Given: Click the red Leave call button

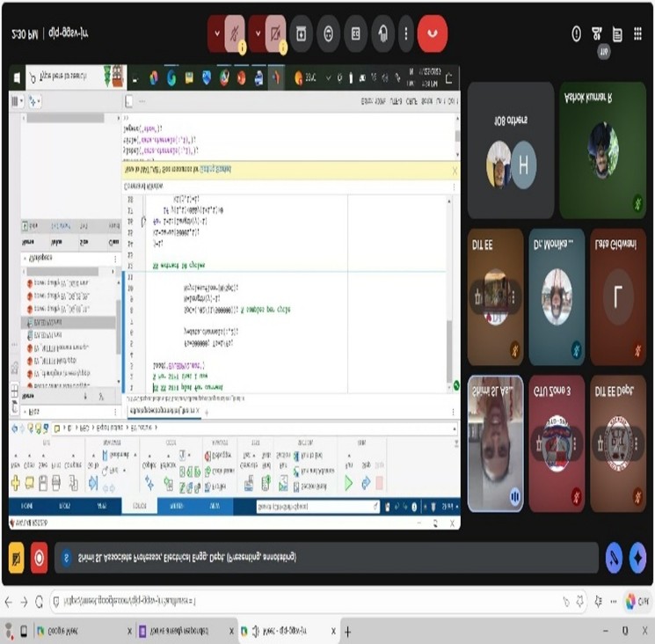Looking at the screenshot, I should [432, 33].
